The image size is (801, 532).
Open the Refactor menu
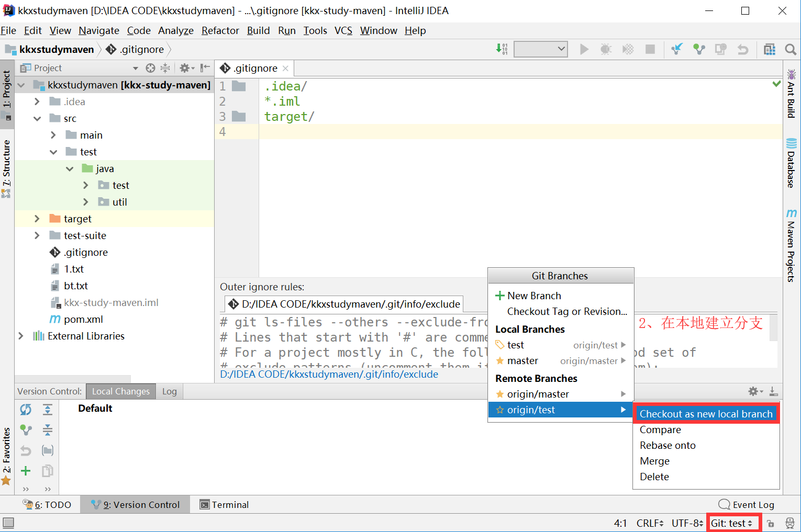[x=220, y=30]
